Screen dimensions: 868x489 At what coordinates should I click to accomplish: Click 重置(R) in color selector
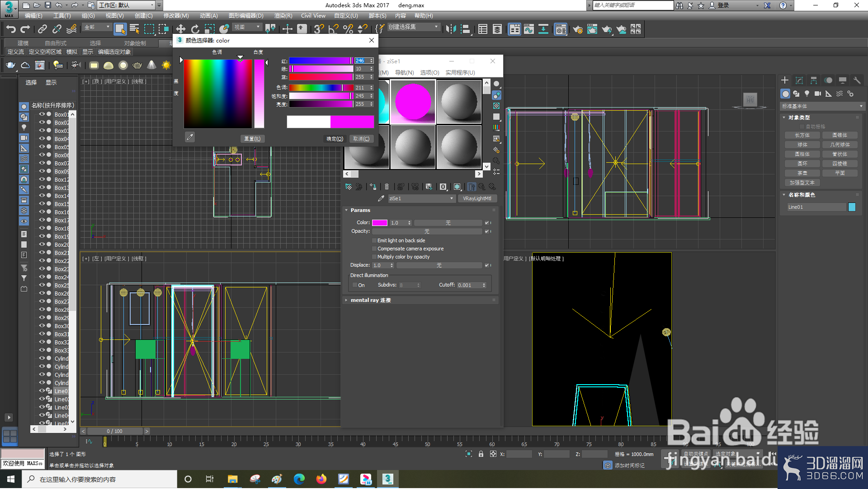pos(252,139)
